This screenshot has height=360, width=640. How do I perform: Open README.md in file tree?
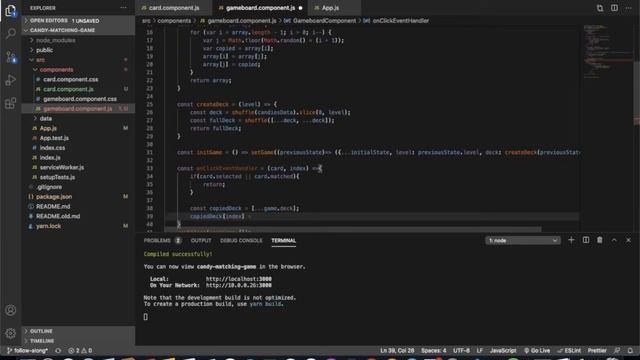[78, 207]
